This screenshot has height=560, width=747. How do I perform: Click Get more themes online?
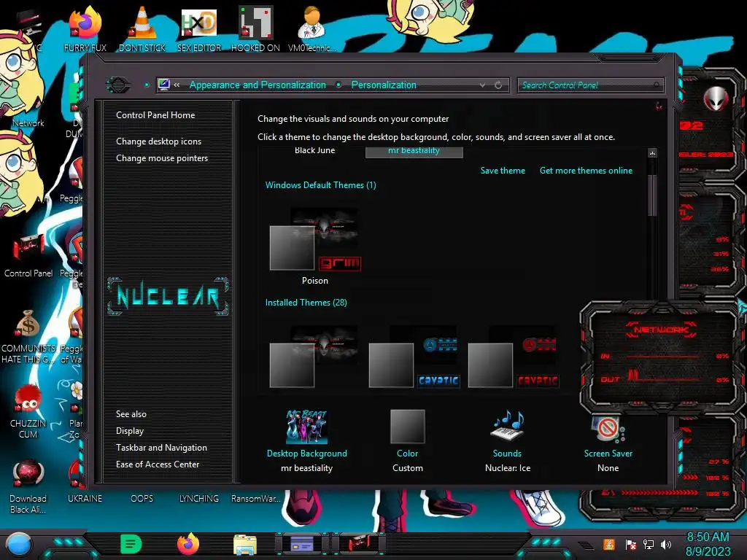coord(586,171)
